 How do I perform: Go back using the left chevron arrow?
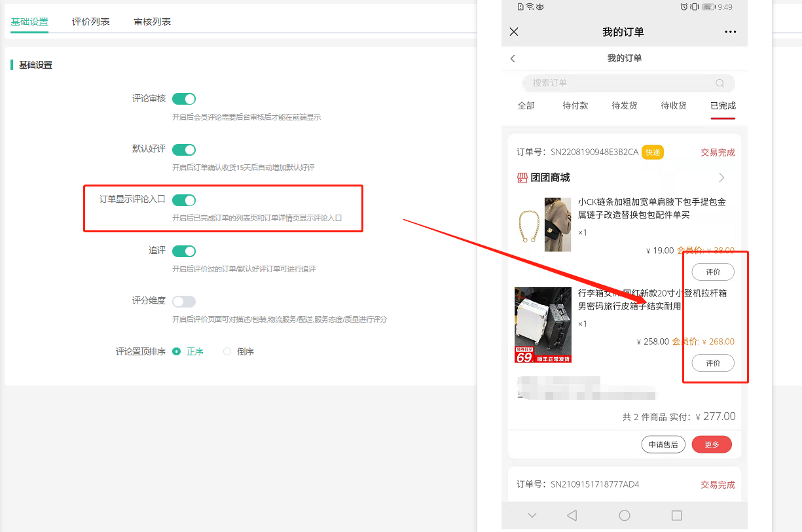point(513,58)
